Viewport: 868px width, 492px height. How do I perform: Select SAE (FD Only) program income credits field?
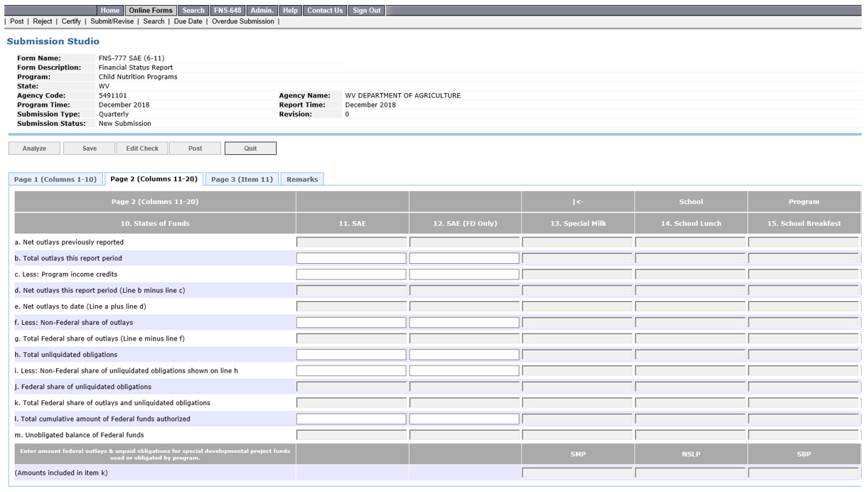coord(464,274)
